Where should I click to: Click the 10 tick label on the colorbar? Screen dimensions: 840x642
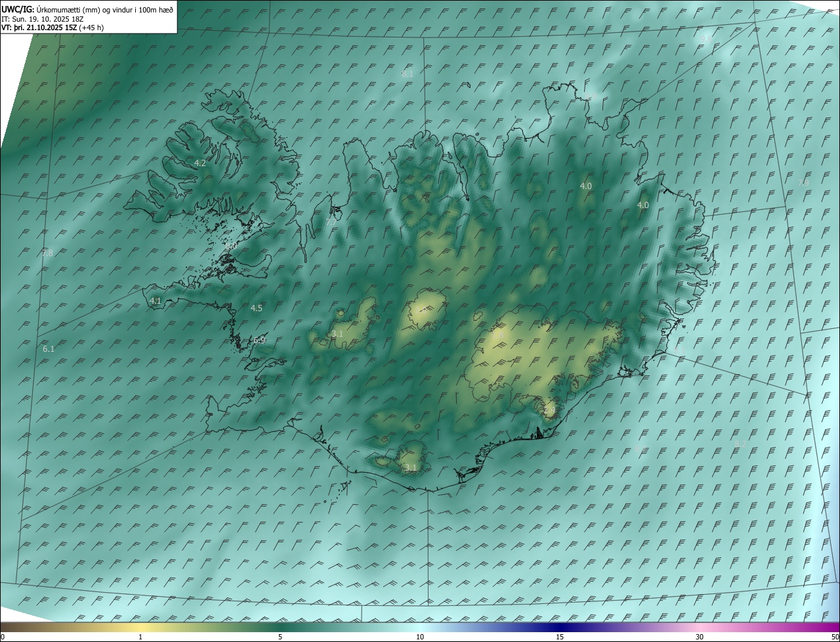coord(420,637)
